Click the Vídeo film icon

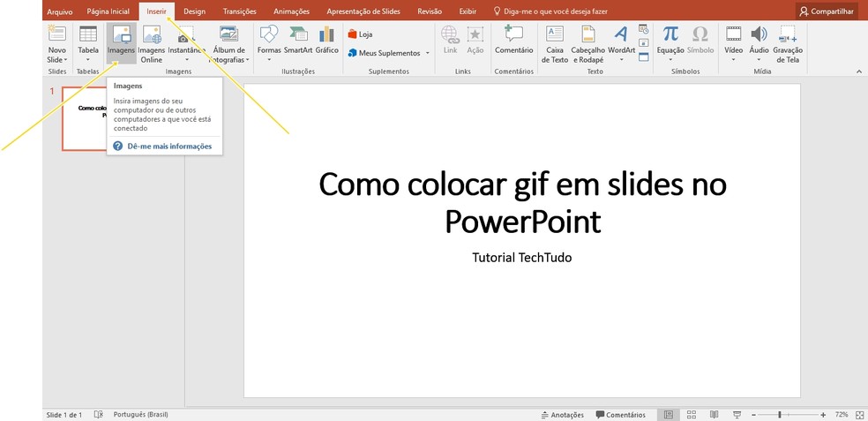point(734,34)
